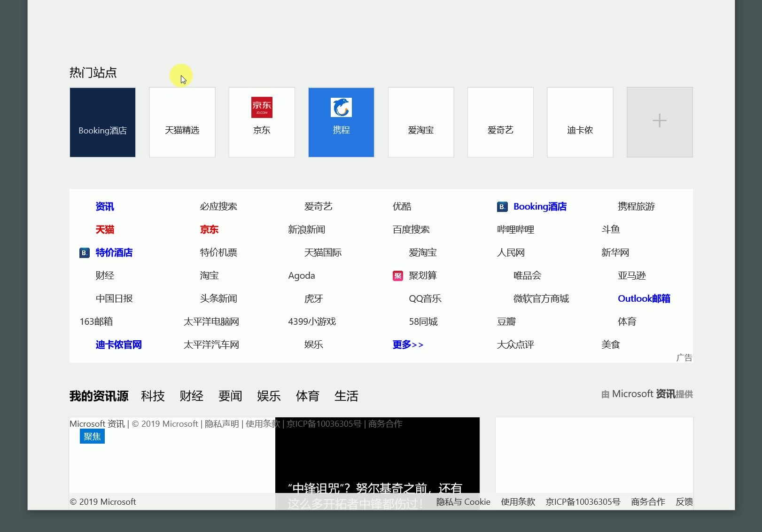Screen dimensions: 762x532
Task: Open 优酷 link
Action: (x=402, y=206)
